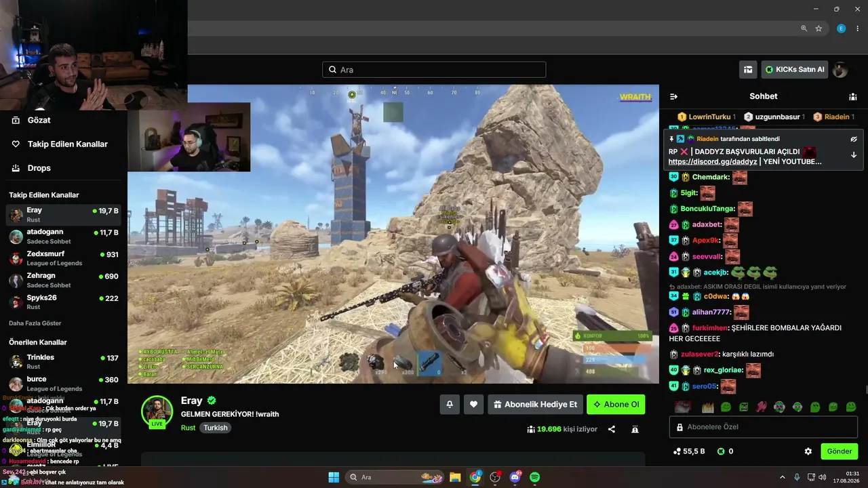Image resolution: width=868 pixels, height=488 pixels.
Task: Click the Abonelere Özel chat input
Action: point(763,427)
